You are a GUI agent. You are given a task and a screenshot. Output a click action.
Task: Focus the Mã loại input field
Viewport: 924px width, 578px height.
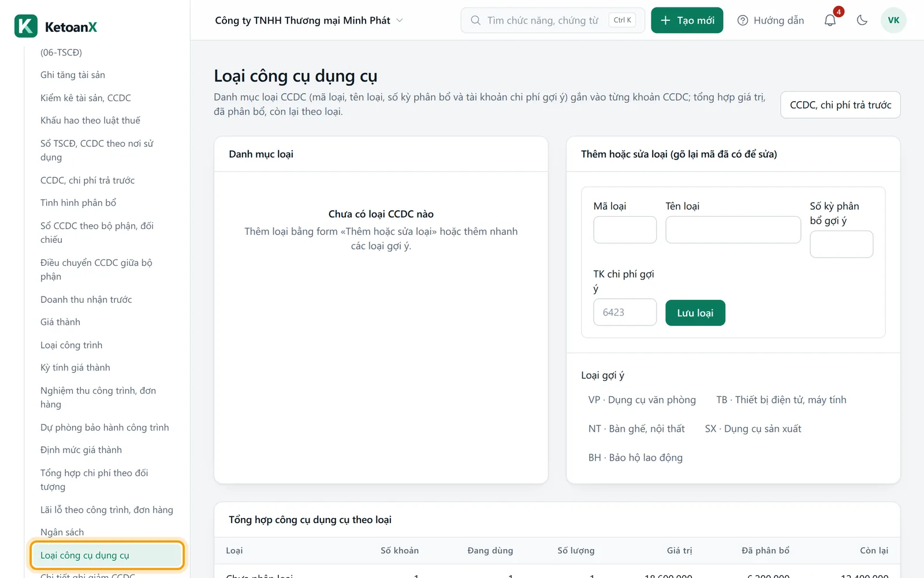coord(625,229)
